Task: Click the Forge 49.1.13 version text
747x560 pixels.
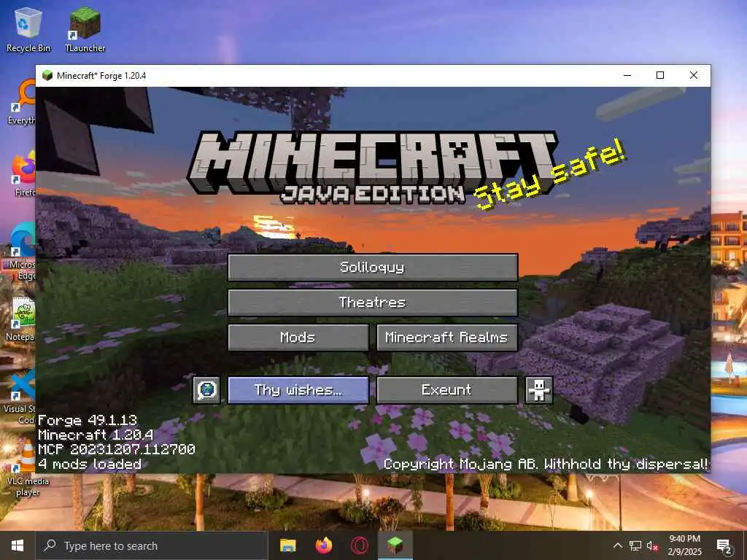Action: coord(88,420)
